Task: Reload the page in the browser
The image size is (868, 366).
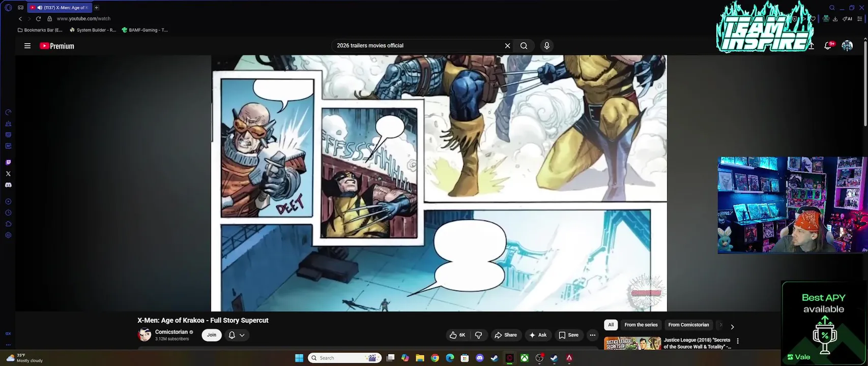Action: tap(38, 19)
